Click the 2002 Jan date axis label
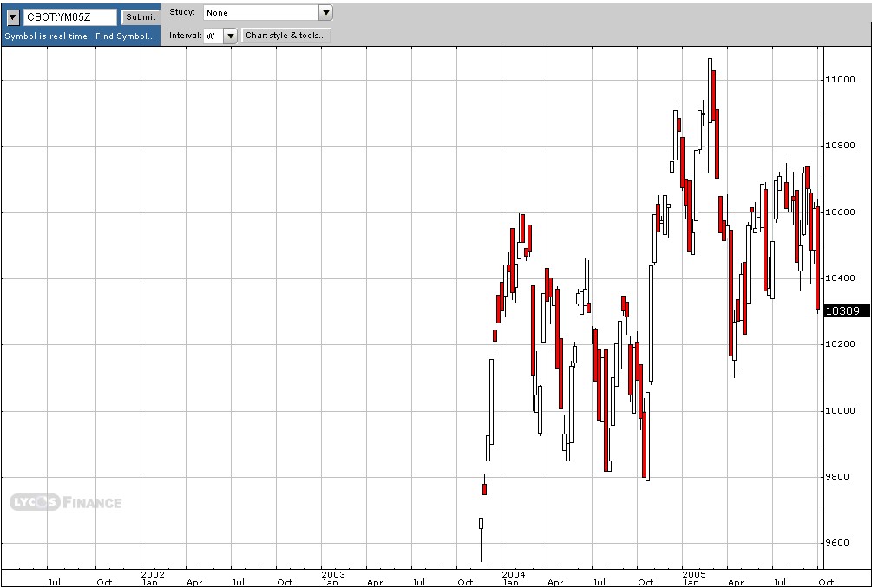 tap(152, 578)
